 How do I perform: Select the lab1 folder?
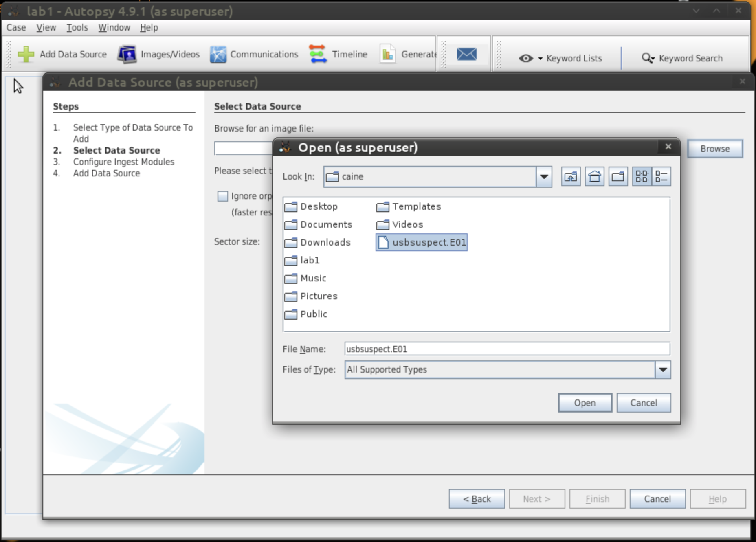(302, 260)
